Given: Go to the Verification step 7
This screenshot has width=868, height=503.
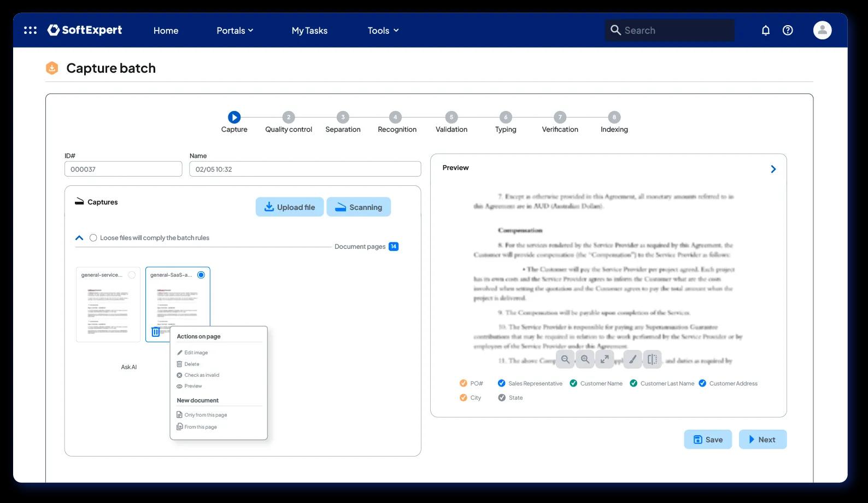Looking at the screenshot, I should (560, 117).
